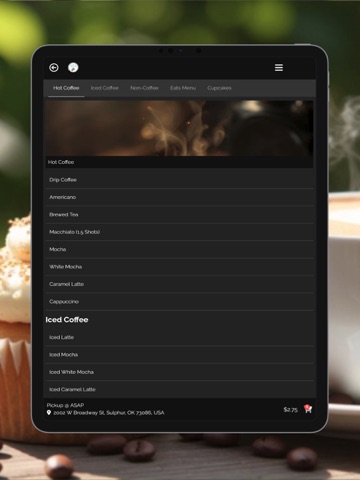
Task: Select the Iced Caramel Latte item
Action: click(179, 389)
